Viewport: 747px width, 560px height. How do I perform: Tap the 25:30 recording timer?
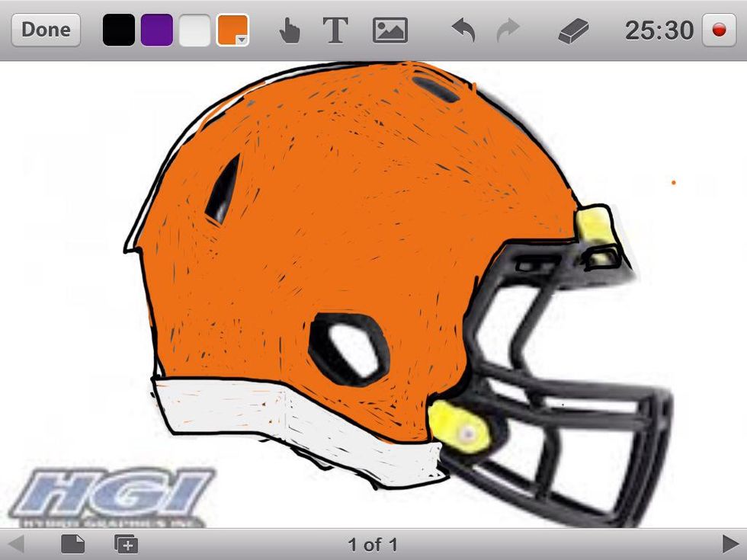(659, 30)
